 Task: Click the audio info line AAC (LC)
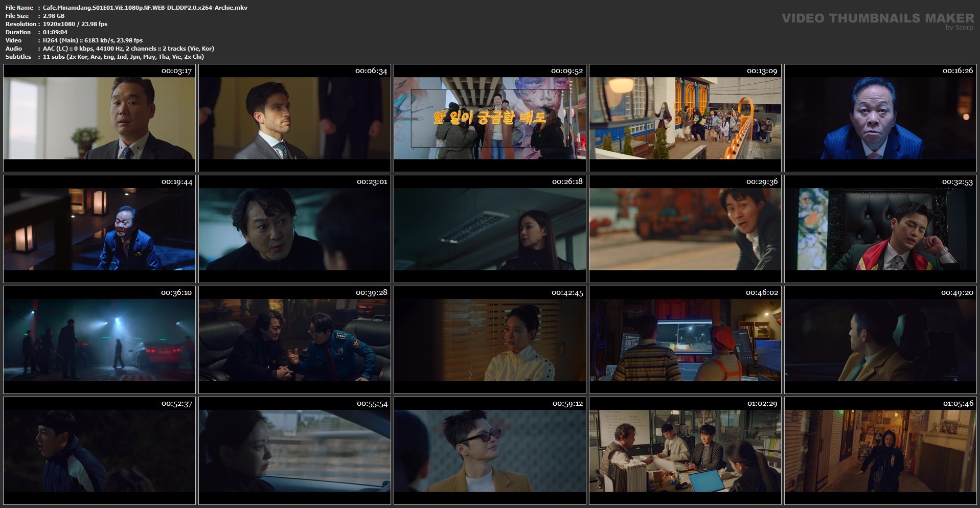tap(128, 49)
